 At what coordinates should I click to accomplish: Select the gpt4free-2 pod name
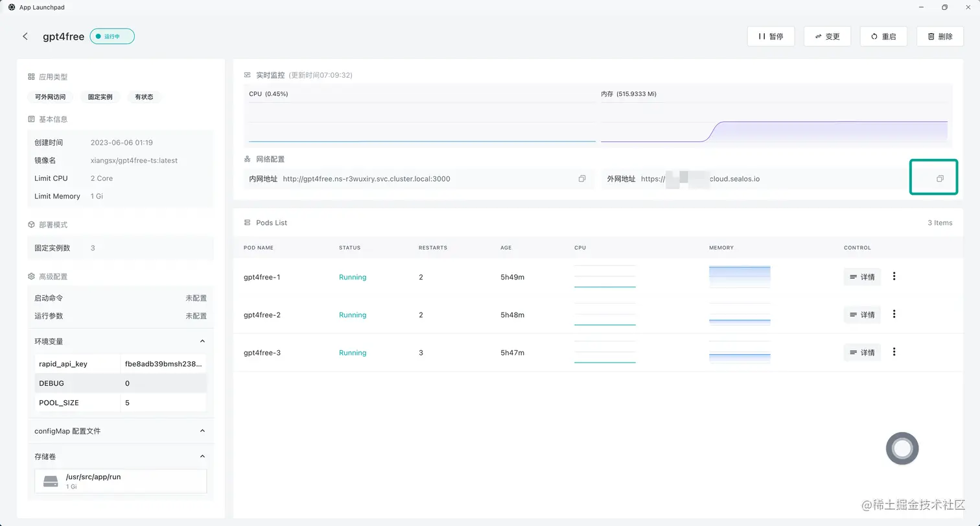(262, 315)
